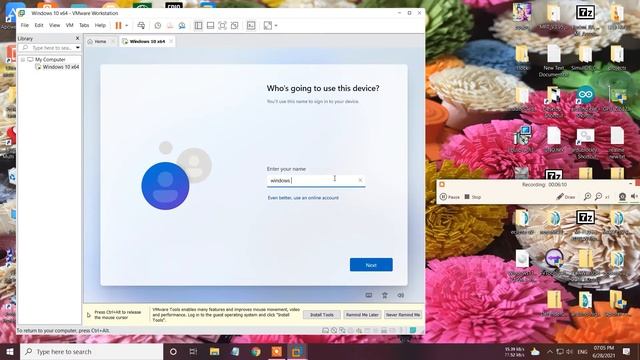Click the CD/DVD status bar icon
This screenshot has width=640, height=360.
click(334, 331)
